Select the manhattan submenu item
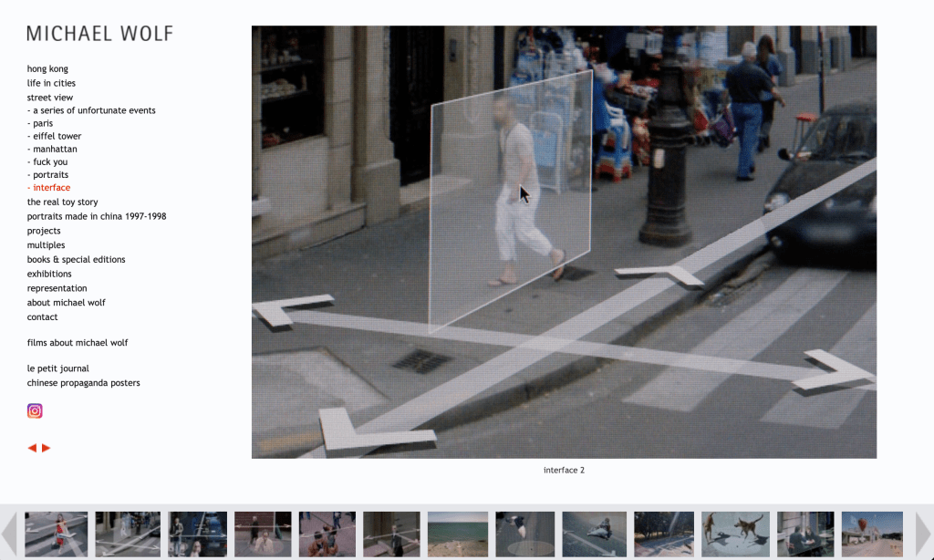The height and width of the screenshot is (560, 934). point(55,149)
